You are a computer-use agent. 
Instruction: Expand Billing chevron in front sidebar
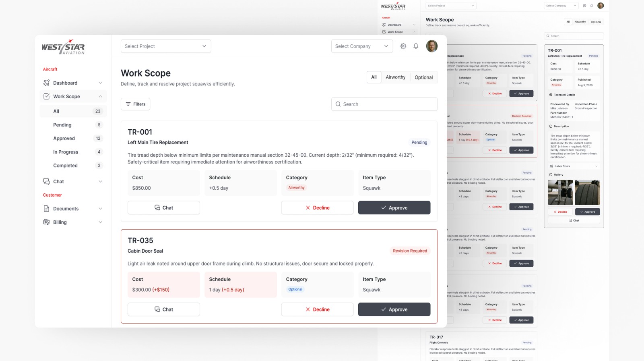[100, 222]
